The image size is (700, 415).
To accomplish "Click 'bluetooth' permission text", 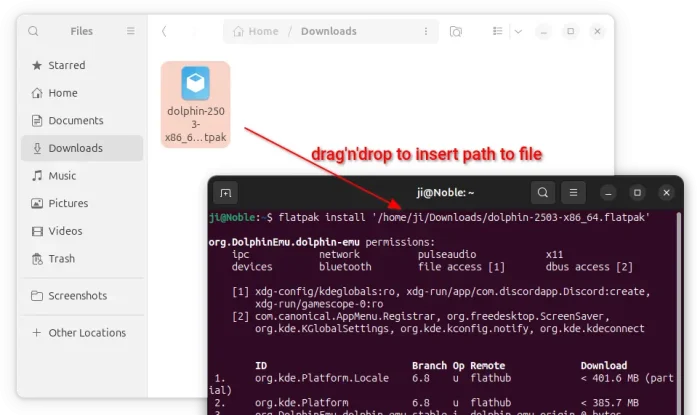I will [345, 267].
